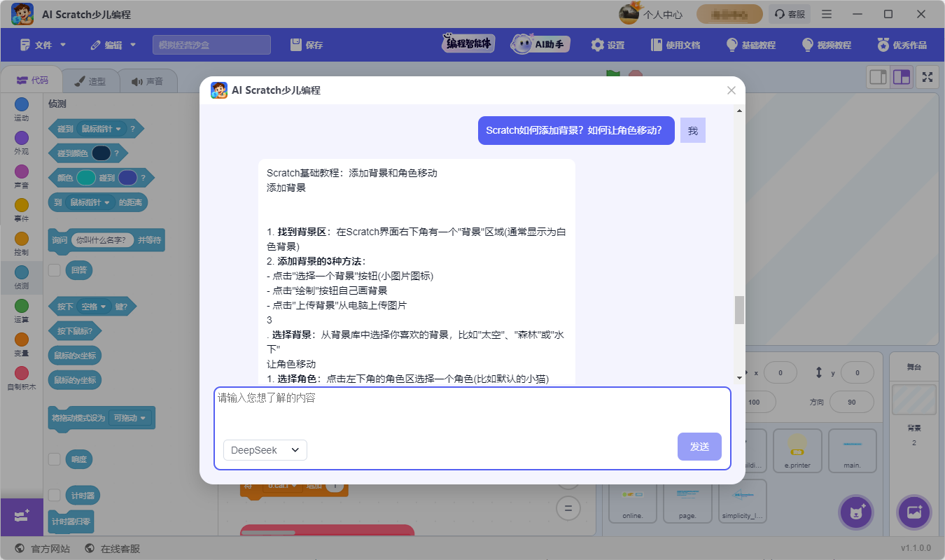Pick the 碰到颜色 dark swatch
Image resolution: width=945 pixels, height=560 pixels.
pos(101,153)
